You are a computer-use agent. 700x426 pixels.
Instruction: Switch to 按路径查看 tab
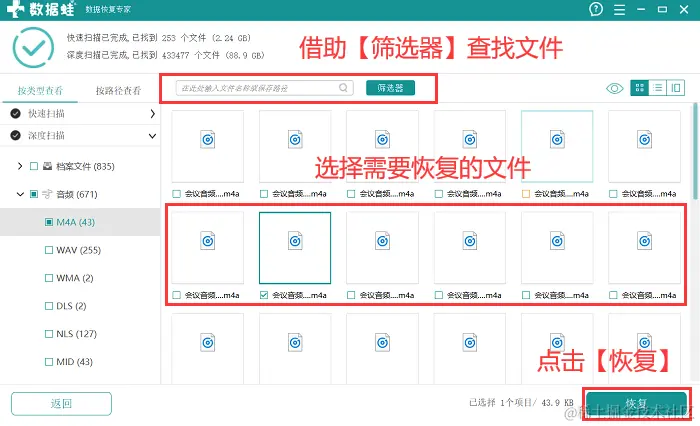pos(118,91)
